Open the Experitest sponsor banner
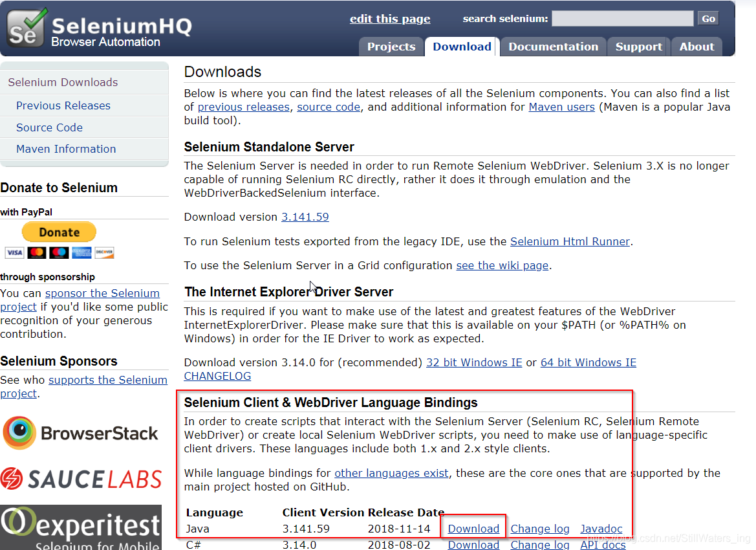 [x=81, y=527]
